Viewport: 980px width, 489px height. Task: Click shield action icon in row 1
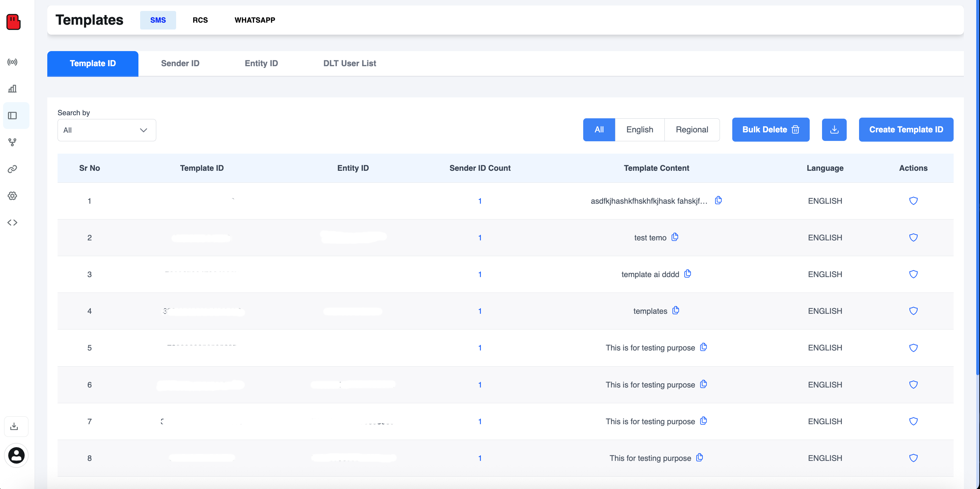click(x=914, y=201)
